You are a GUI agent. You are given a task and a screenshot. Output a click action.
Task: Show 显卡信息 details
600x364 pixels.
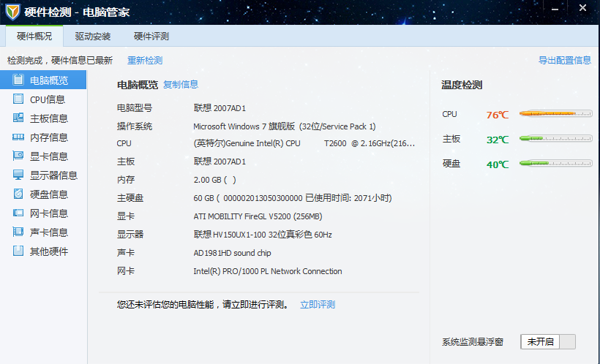pyautogui.click(x=43, y=156)
